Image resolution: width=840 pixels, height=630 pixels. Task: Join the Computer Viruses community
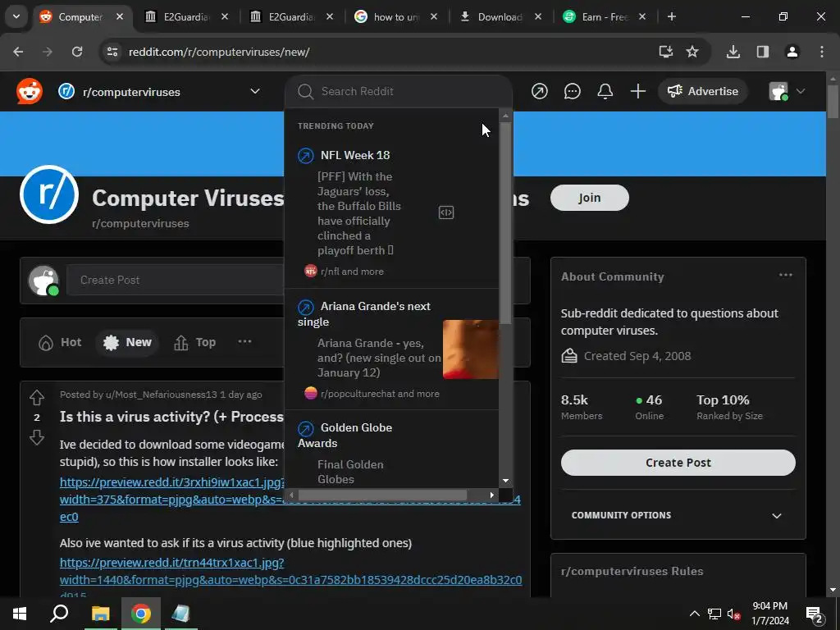[589, 198]
